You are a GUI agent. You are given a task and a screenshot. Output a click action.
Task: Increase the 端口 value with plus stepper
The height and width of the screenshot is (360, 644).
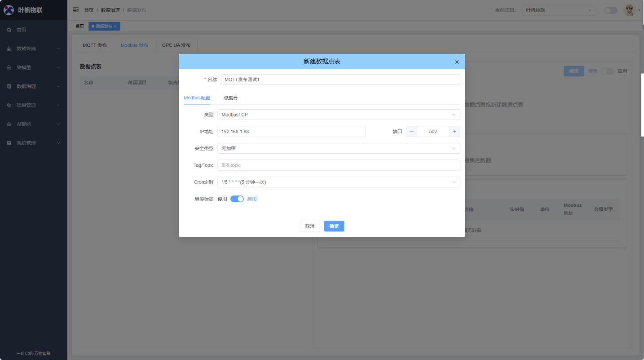click(x=454, y=131)
